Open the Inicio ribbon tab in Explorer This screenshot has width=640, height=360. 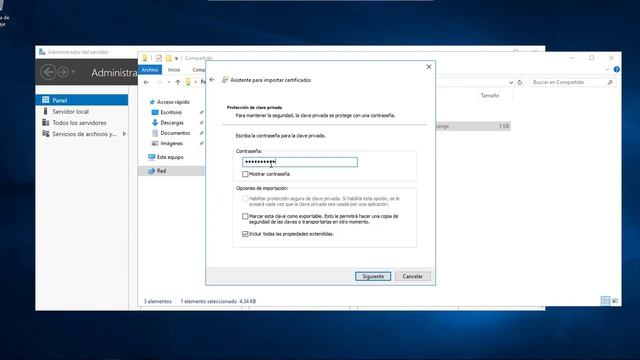(174, 70)
